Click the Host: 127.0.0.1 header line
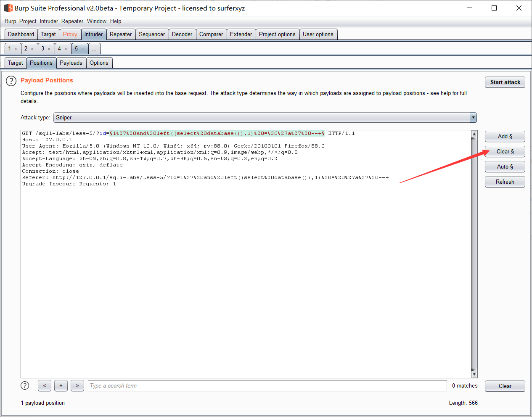The height and width of the screenshot is (417, 532). click(47, 140)
